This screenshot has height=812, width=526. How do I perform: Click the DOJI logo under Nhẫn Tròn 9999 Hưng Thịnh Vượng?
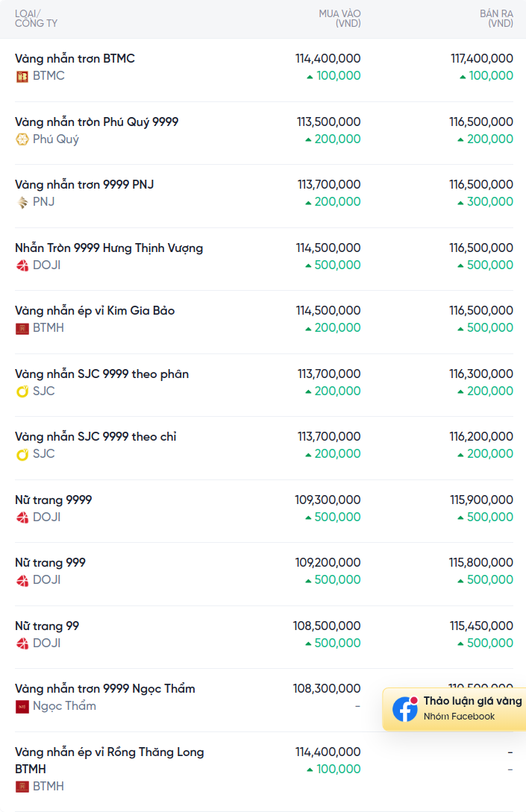pyautogui.click(x=22, y=265)
